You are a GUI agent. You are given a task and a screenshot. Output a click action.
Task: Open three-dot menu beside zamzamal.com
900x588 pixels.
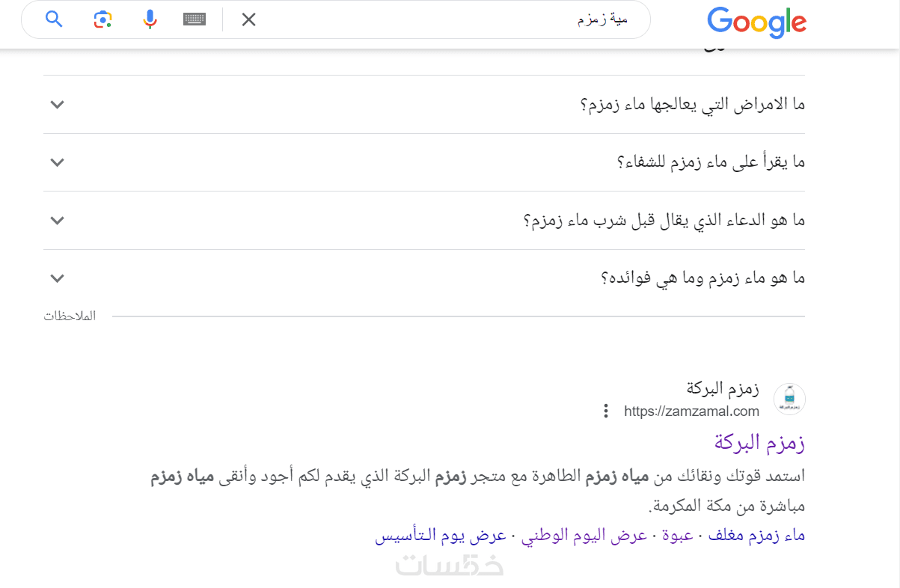pos(606,411)
